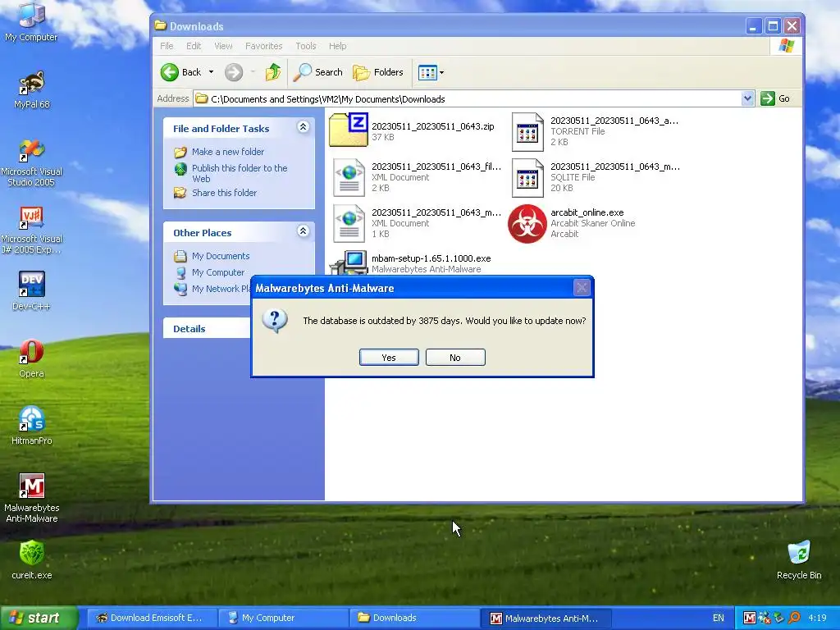This screenshot has width=840, height=630.
Task: Open Microsoft Visual Studio 2005 shortcut
Action: [x=31, y=162]
